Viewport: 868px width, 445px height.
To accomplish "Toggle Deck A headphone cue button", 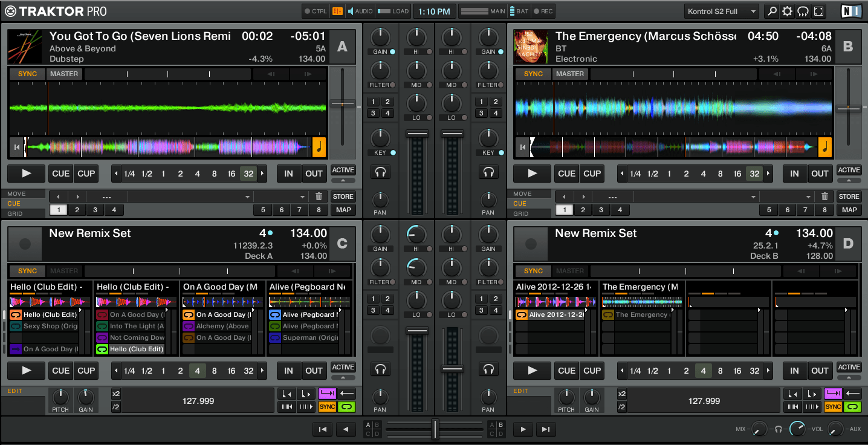I will click(x=380, y=173).
